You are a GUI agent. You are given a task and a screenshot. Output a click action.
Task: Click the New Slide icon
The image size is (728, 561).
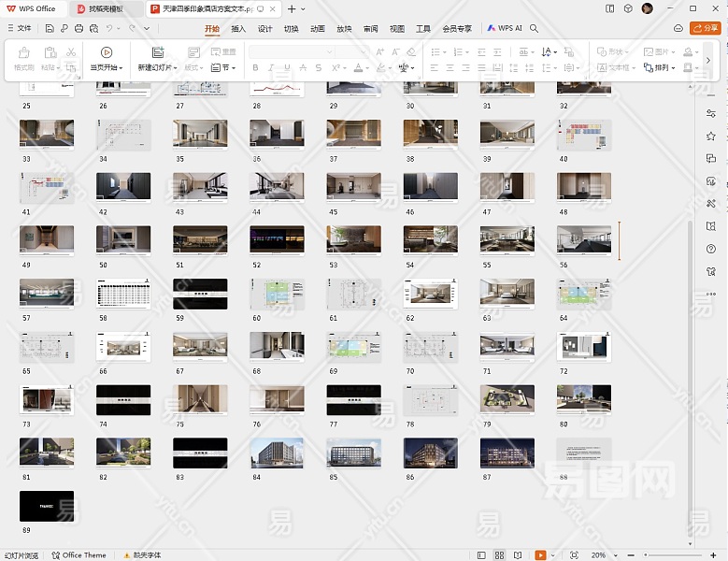click(x=157, y=52)
